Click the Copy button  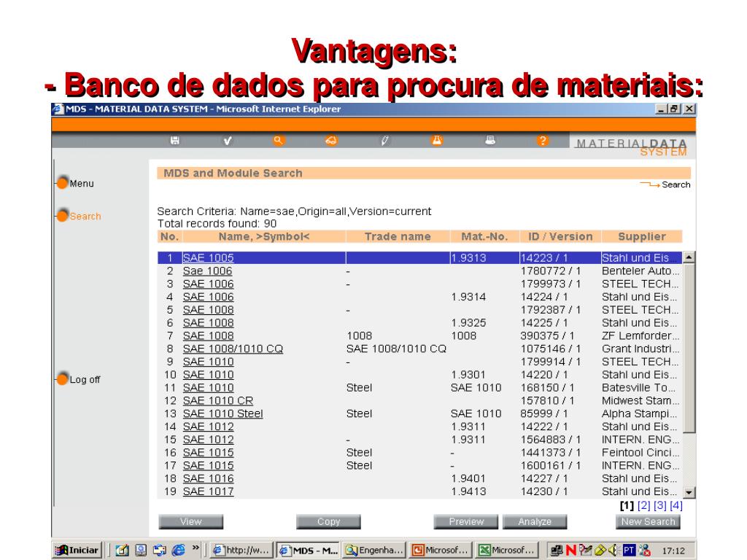click(x=328, y=521)
